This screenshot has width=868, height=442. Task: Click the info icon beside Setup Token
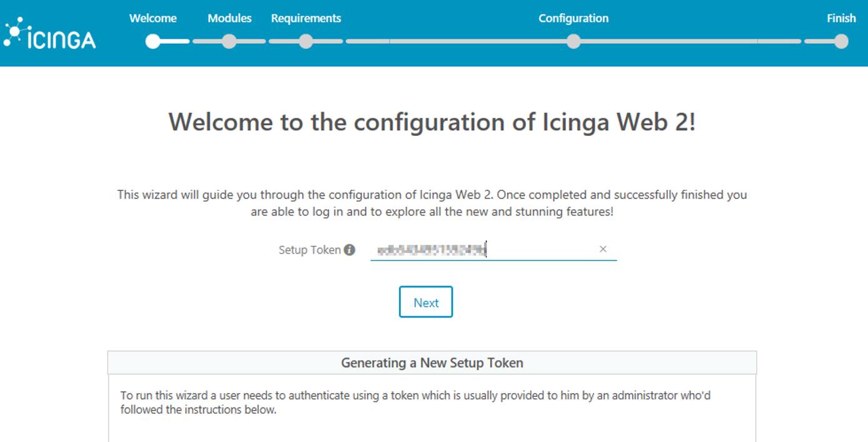click(351, 249)
